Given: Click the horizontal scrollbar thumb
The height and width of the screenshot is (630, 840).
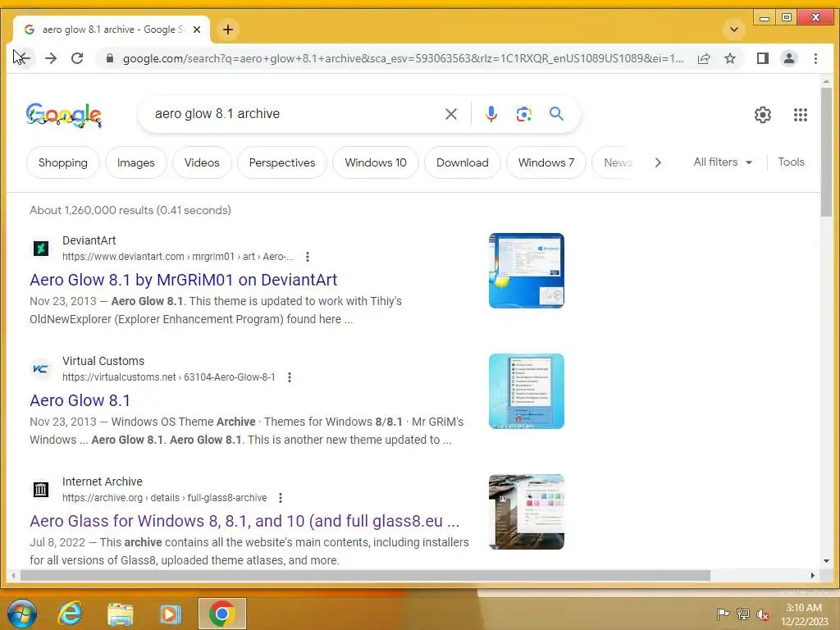Looking at the screenshot, I should tap(365, 575).
